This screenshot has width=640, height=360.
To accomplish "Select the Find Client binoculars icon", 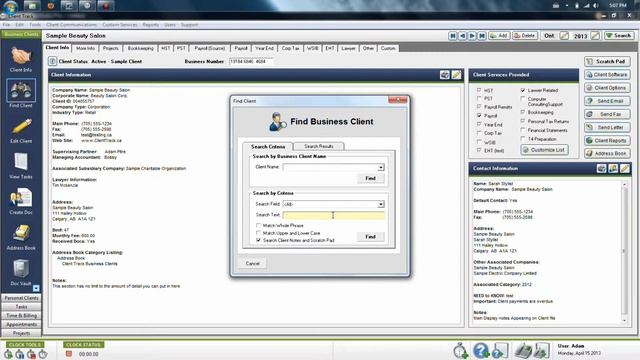I will coord(21,91).
